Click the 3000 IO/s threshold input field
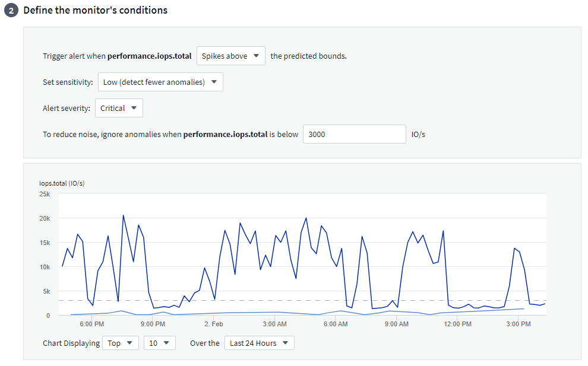This screenshot has width=588, height=366. [354, 134]
